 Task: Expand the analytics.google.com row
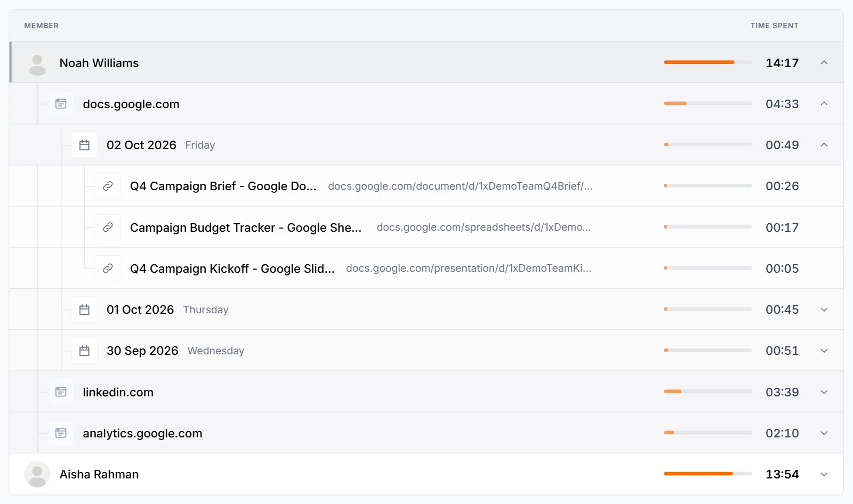click(824, 433)
